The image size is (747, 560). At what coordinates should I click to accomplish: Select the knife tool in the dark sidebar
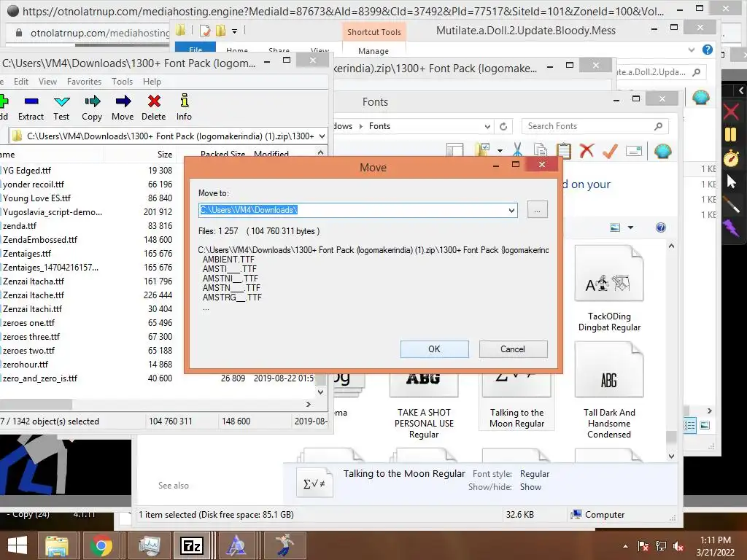tap(731, 204)
